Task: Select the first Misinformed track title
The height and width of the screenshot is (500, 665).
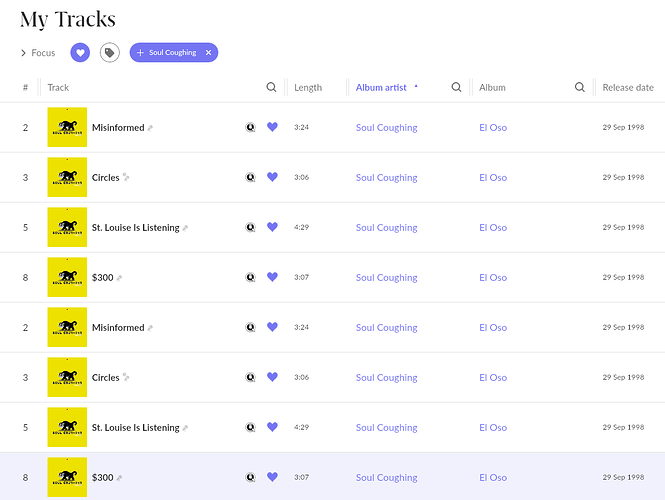Action: point(118,128)
